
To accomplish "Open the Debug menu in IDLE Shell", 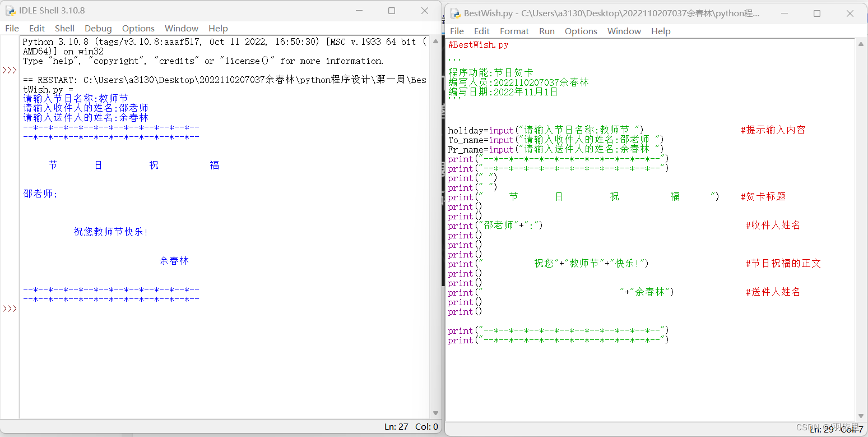I will (x=98, y=28).
